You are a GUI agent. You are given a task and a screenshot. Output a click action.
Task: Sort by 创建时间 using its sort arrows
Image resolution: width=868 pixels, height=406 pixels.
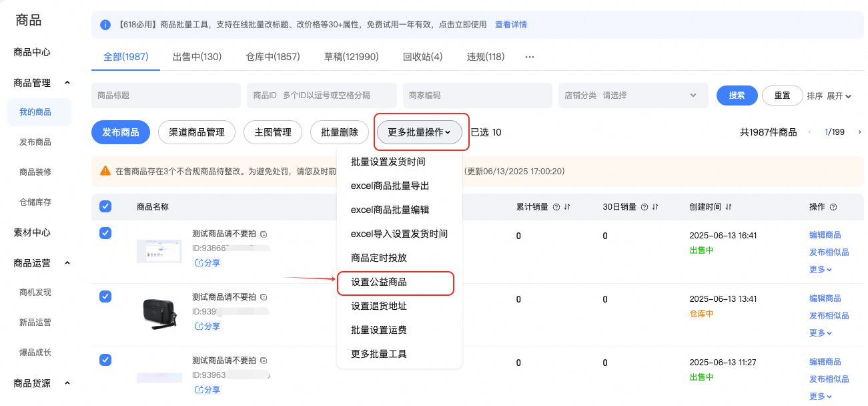point(729,207)
